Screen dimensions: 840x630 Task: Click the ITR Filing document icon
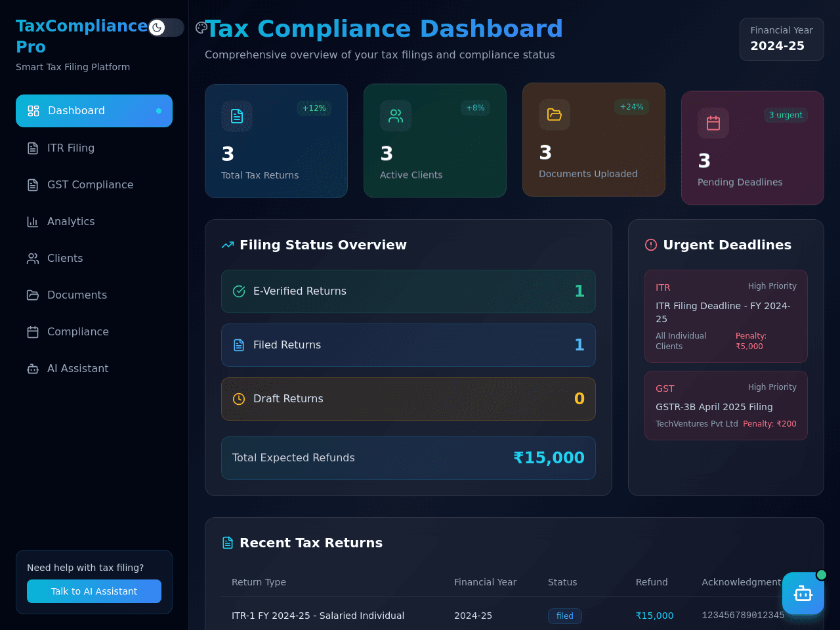click(33, 148)
